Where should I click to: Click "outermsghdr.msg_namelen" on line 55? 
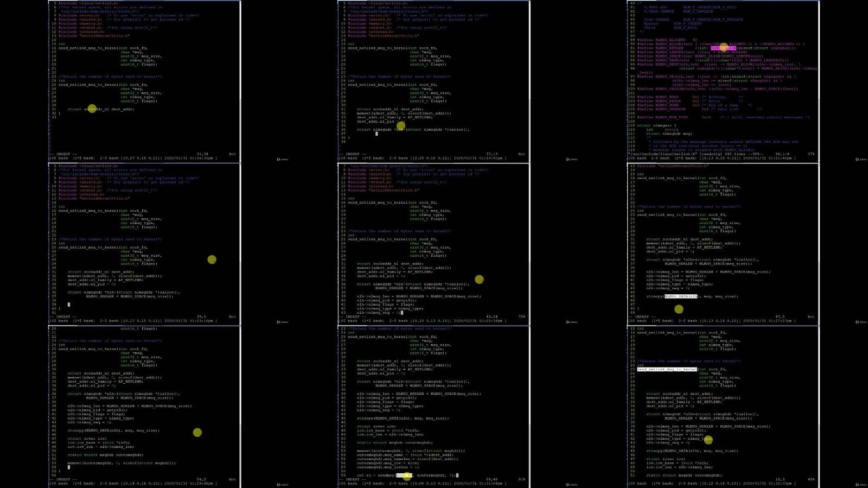pyautogui.click(x=384, y=459)
